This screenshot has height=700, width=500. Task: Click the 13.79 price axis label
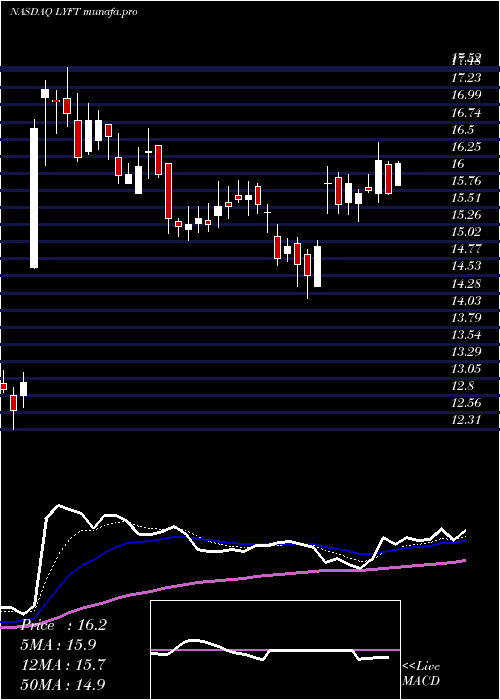coord(466,317)
